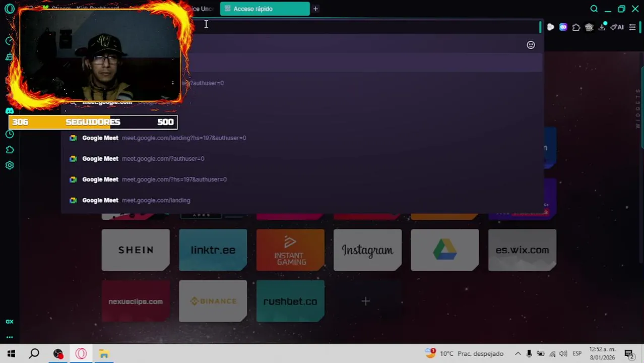Click the search tabs magnifier icon

click(594, 9)
